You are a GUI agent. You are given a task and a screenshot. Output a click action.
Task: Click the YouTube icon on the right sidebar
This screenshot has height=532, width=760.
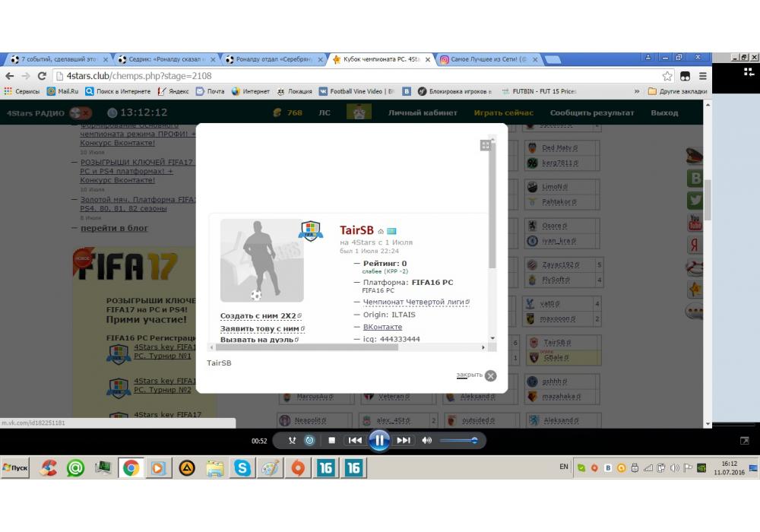tap(695, 223)
